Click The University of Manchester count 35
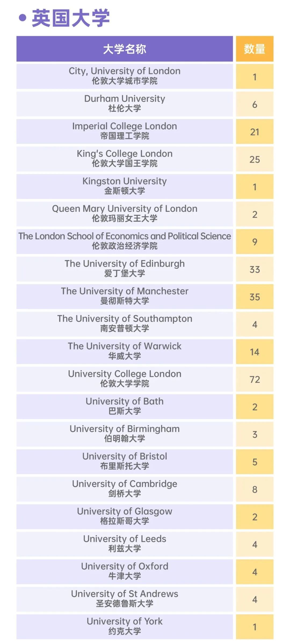The image size is (290, 644). (x=255, y=297)
